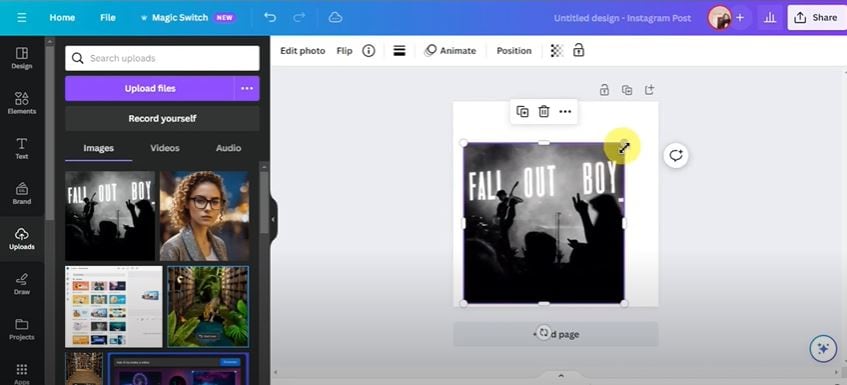The image size is (847, 385).
Task: Toggle page lock above the canvas
Action: 604,90
